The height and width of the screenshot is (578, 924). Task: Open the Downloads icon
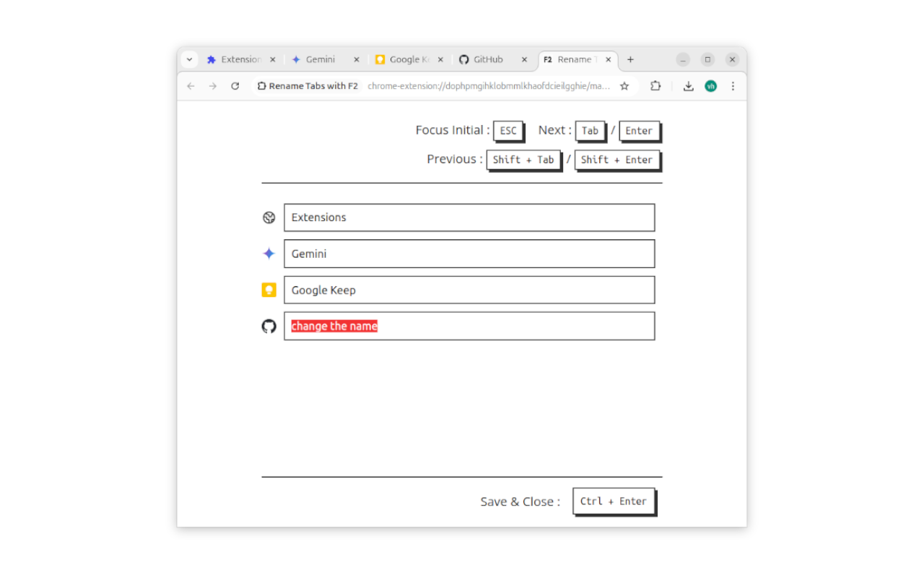(x=689, y=86)
